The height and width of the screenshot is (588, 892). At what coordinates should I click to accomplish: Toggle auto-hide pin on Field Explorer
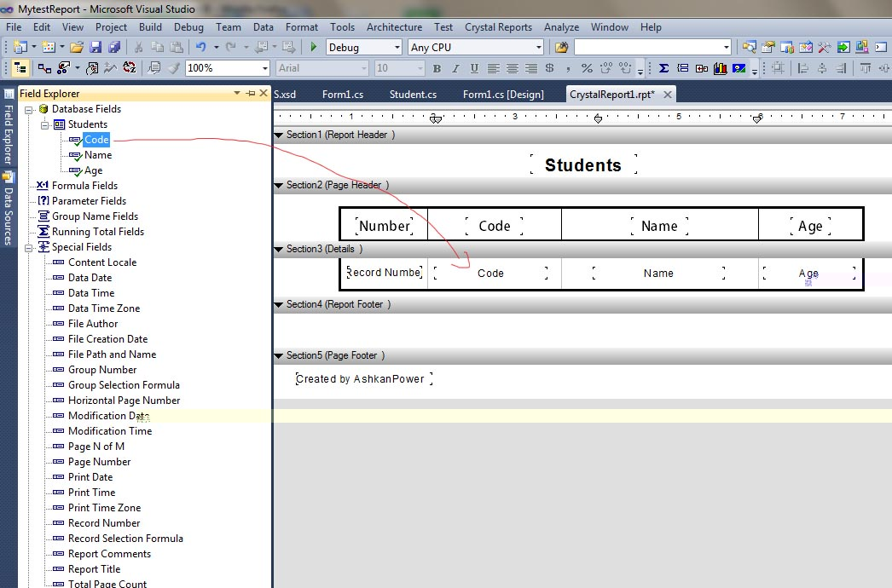[251, 93]
